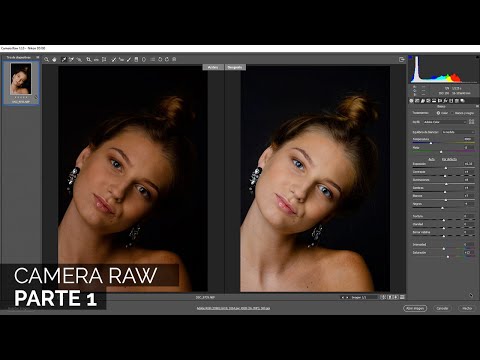Open the Equilibrio de blancos dropdown
Viewport: 480px width, 360px height.
coord(458,132)
